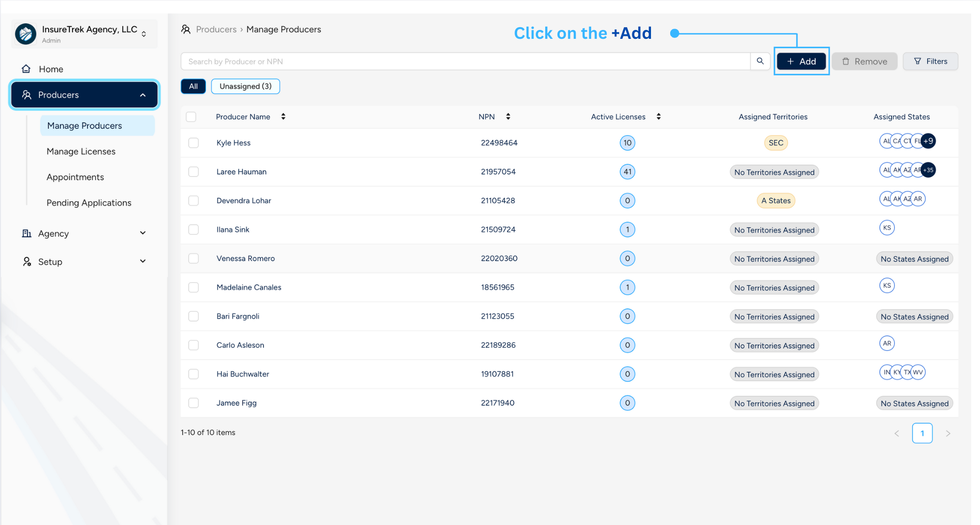The image size is (980, 525).
Task: Tick the checkbox for Devendra Lohar
Action: pyautogui.click(x=193, y=201)
